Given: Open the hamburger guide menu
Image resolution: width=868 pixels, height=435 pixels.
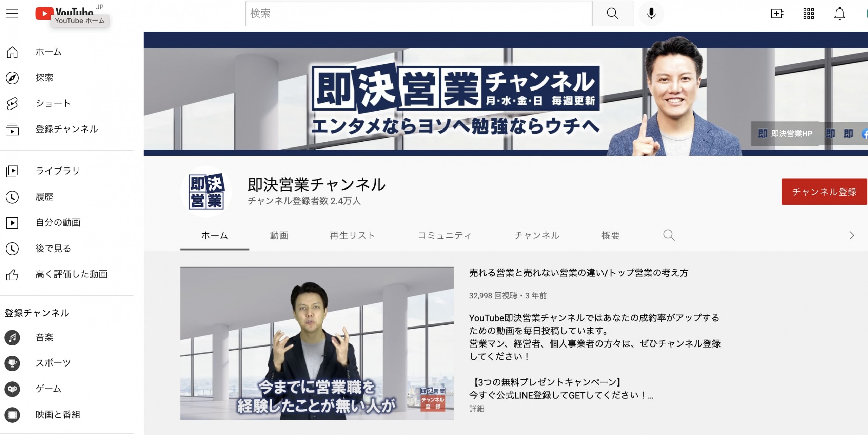Looking at the screenshot, I should 12,14.
